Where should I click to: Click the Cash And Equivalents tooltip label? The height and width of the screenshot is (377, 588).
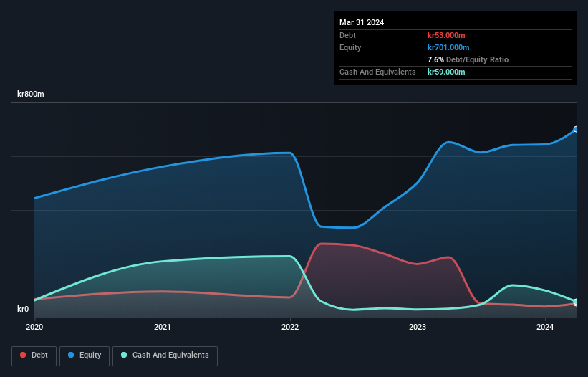[x=377, y=72]
